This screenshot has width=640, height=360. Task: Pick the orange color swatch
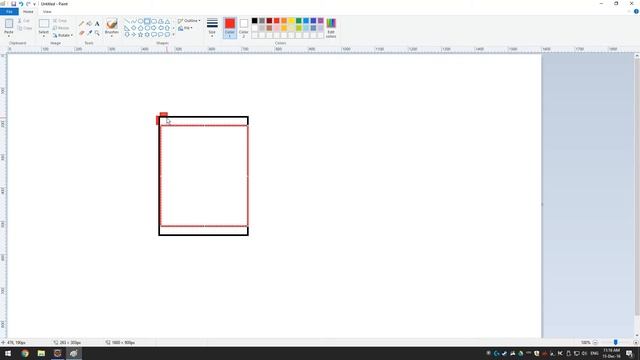pyautogui.click(x=284, y=21)
